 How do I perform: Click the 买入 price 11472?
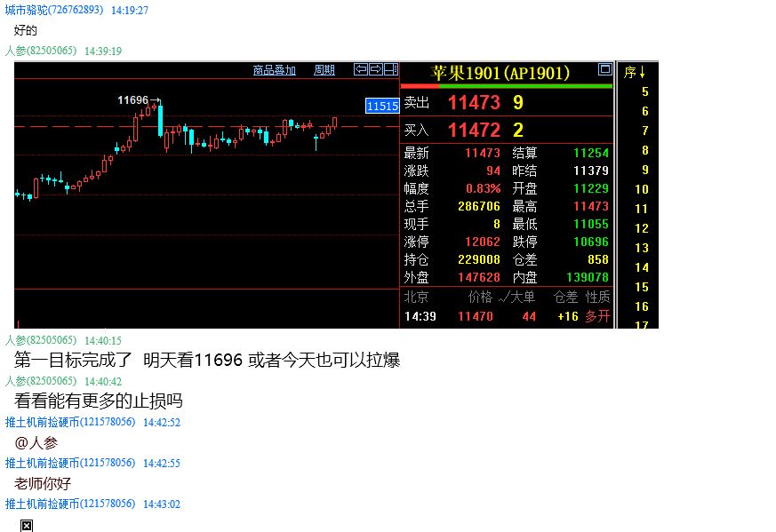[474, 131]
